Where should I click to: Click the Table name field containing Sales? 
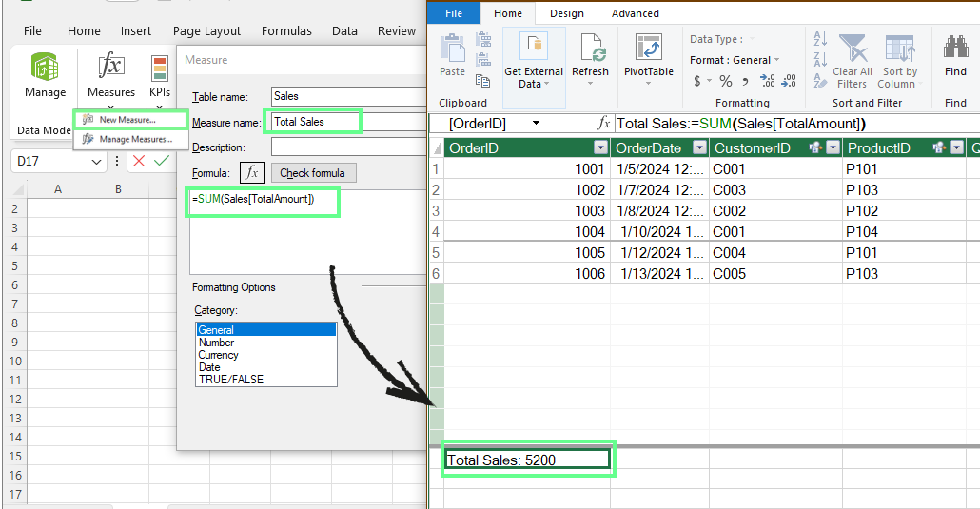[x=349, y=96]
